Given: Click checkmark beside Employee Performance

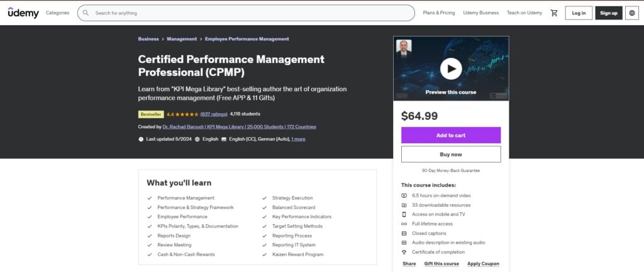Looking at the screenshot, I should tap(150, 217).
